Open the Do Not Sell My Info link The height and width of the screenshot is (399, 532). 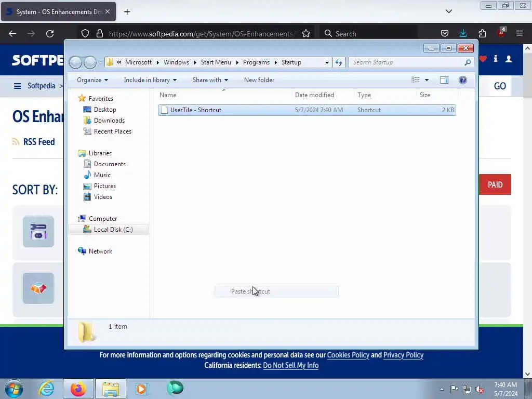tap(291, 365)
